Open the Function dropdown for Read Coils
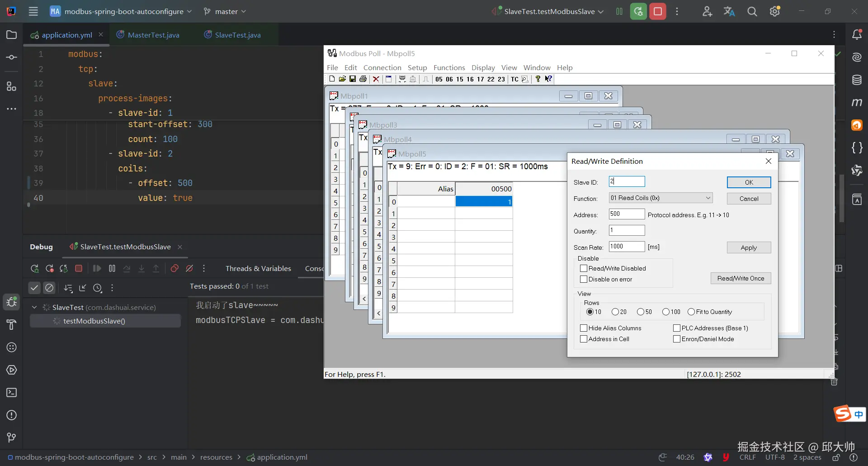Viewport: 868px width, 466px height. pos(660,198)
